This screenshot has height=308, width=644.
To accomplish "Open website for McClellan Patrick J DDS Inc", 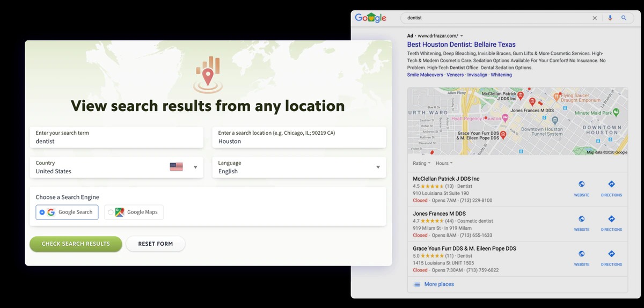I will click(x=582, y=188).
